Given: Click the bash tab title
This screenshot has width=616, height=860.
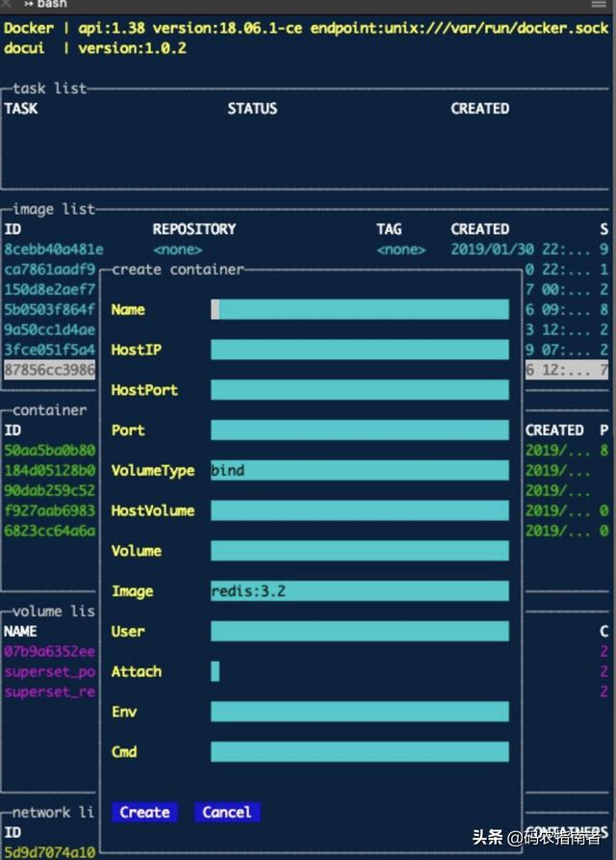Looking at the screenshot, I should tap(52, 5).
